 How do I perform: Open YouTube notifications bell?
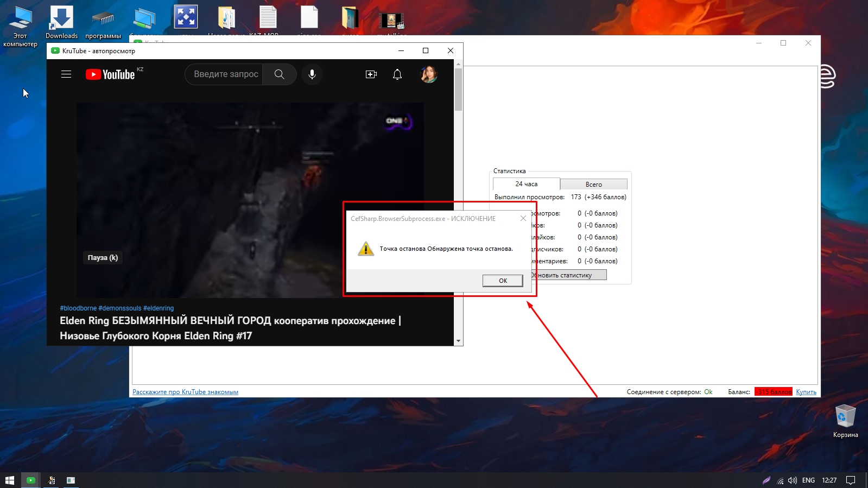tap(397, 74)
